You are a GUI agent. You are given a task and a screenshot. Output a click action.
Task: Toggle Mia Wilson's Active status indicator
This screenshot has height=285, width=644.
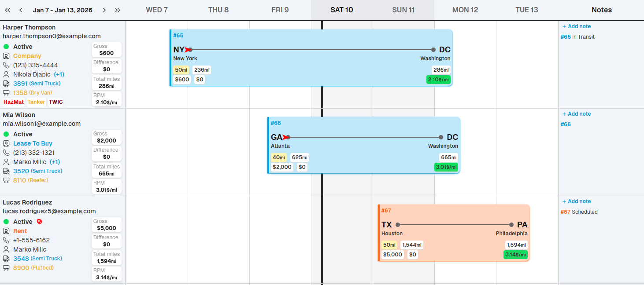[6, 134]
